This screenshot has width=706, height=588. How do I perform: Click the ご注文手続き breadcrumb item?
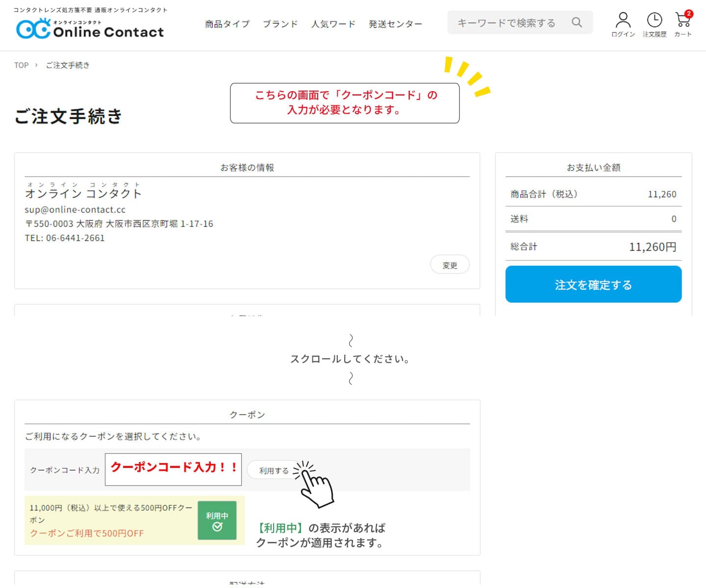pos(68,65)
